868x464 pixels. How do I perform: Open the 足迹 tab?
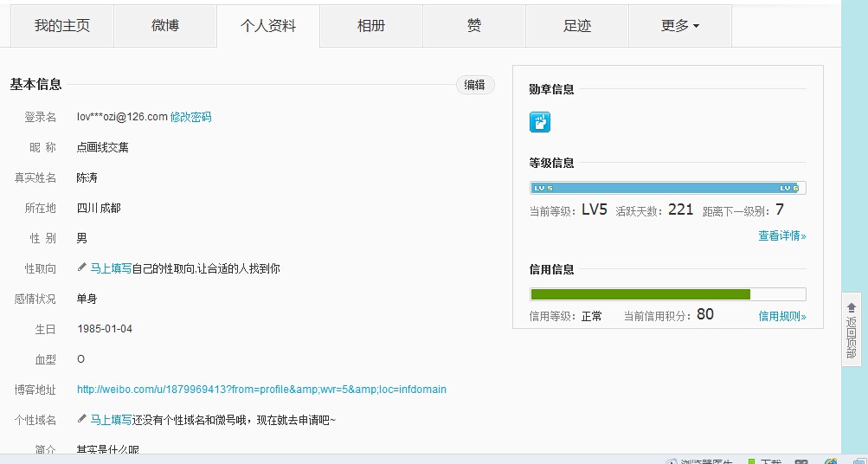[577, 26]
